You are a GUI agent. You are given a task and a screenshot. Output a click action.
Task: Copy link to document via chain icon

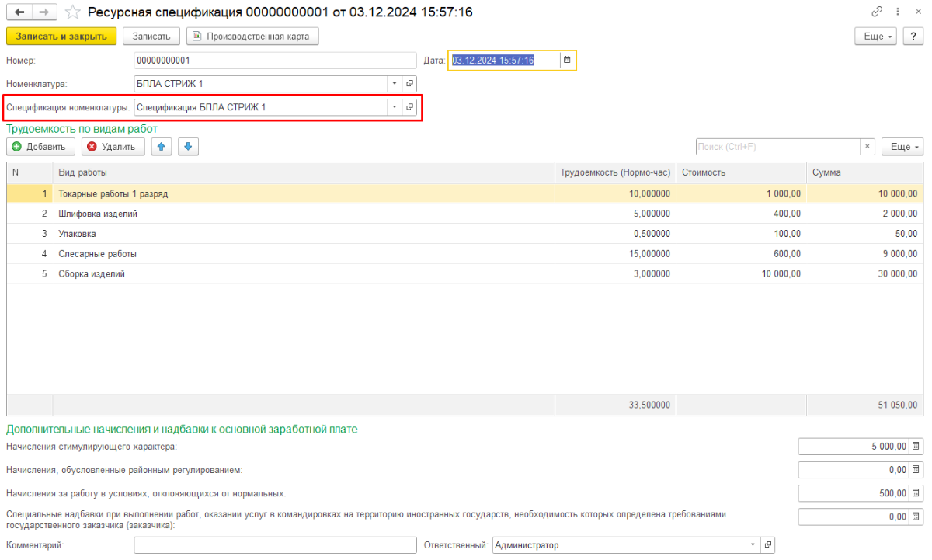pos(877,12)
